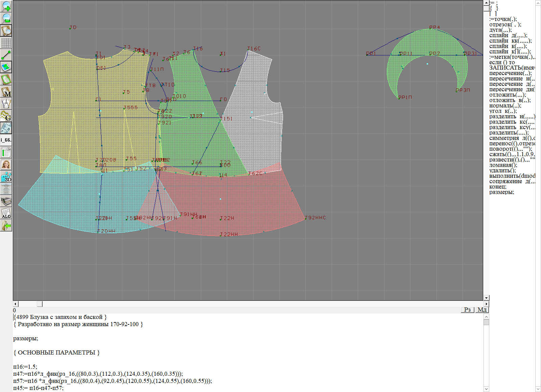Image resolution: width=541 pixels, height=392 pixels.
Task: Click the zoom out magnifier icon
Action: [x=6, y=18]
